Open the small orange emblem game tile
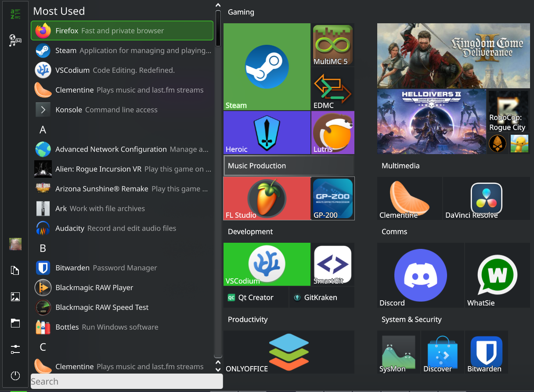The width and height of the screenshot is (534, 392). click(498, 144)
